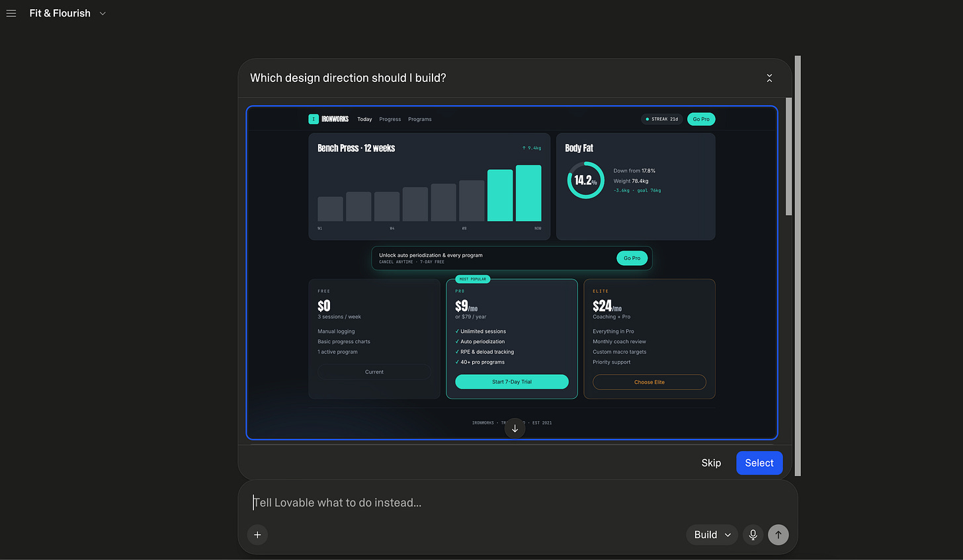Focus the Tell Lovable what to do input
This screenshot has height=560, width=963.
pyautogui.click(x=517, y=502)
